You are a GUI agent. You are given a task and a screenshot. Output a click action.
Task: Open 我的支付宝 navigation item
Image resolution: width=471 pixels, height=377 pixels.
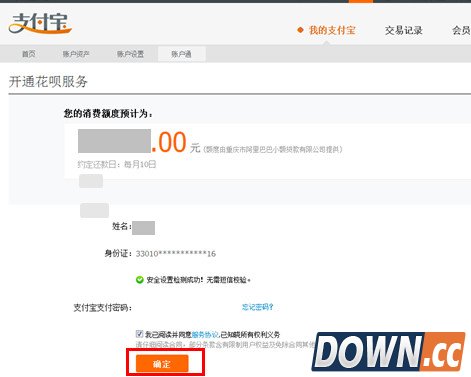click(332, 30)
